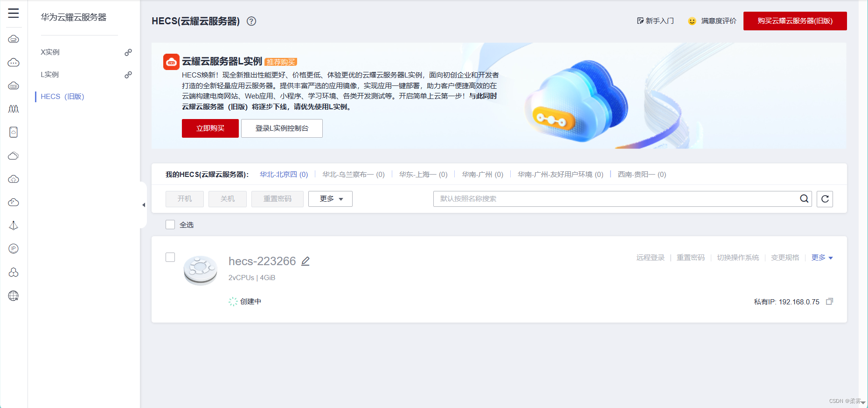Open the 更多 dropdown in the toolbar
This screenshot has height=408, width=868.
point(330,199)
